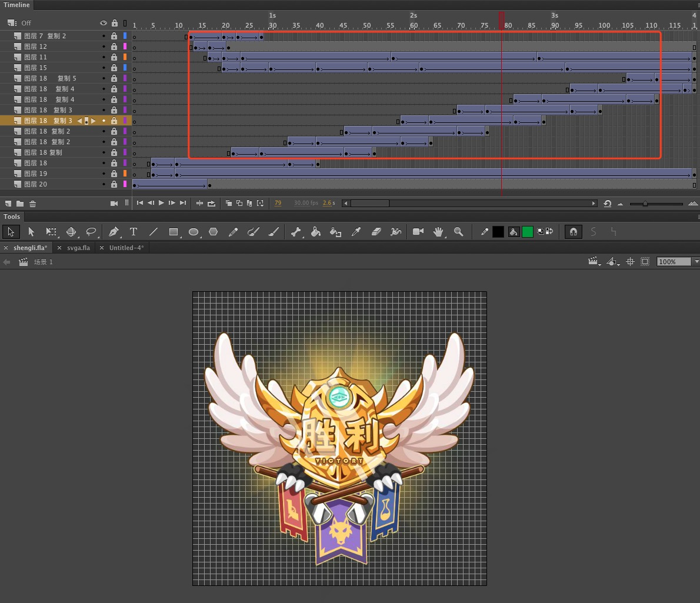Switch to the svga.fla document tab
The width and height of the screenshot is (700, 603).
coord(79,248)
